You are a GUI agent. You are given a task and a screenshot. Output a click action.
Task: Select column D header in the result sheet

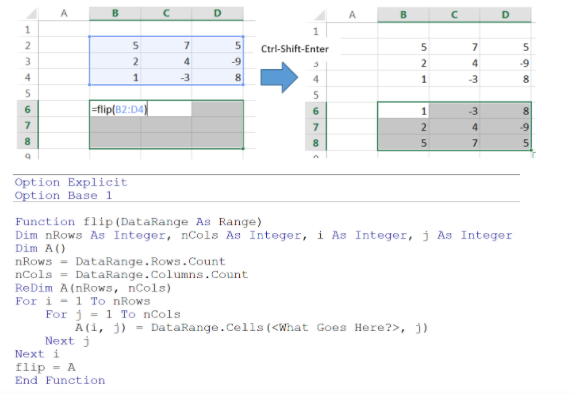(505, 15)
